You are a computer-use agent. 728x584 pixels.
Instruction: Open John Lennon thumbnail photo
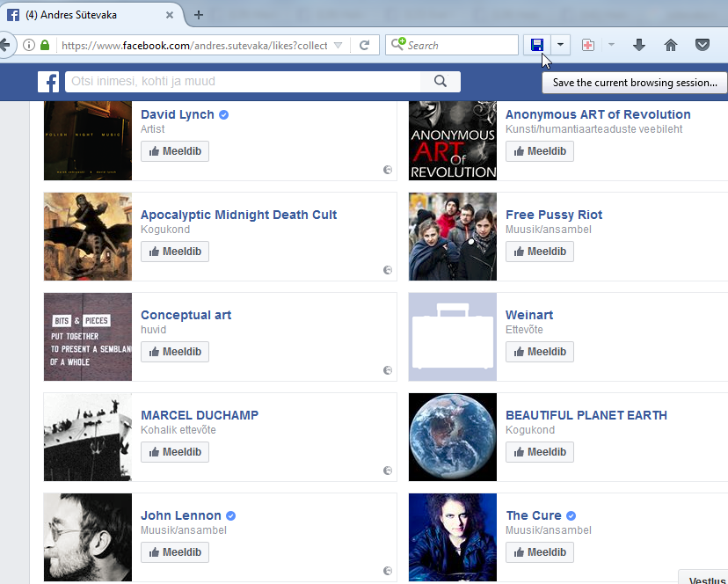(88, 537)
